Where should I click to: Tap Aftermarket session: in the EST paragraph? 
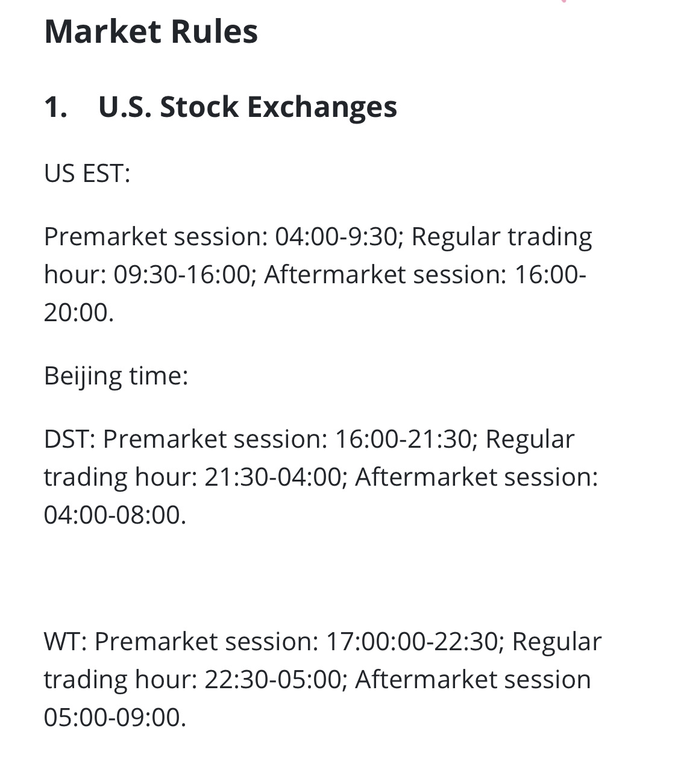386,275
